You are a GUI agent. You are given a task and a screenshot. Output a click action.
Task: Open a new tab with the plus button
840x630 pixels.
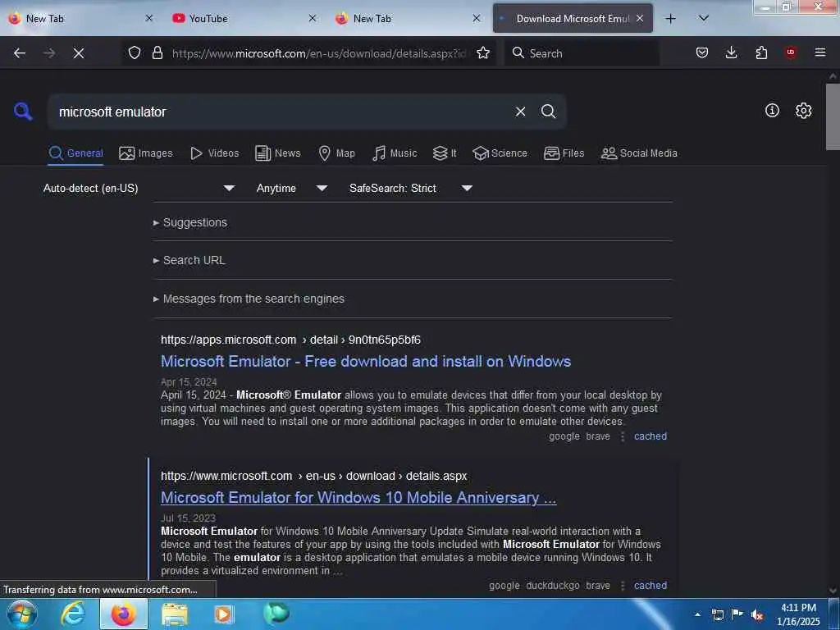pos(670,19)
